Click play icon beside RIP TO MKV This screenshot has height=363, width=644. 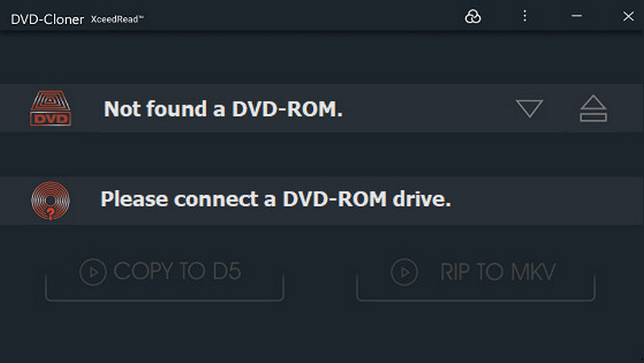404,272
